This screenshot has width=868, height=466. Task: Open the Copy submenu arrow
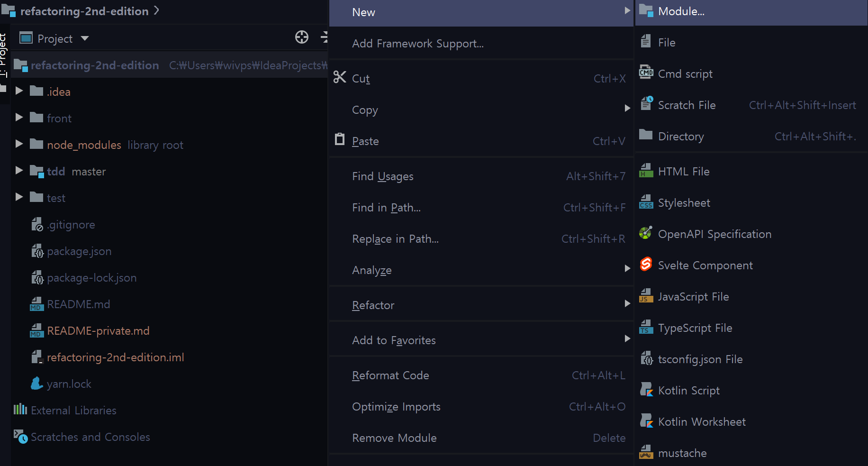627,108
